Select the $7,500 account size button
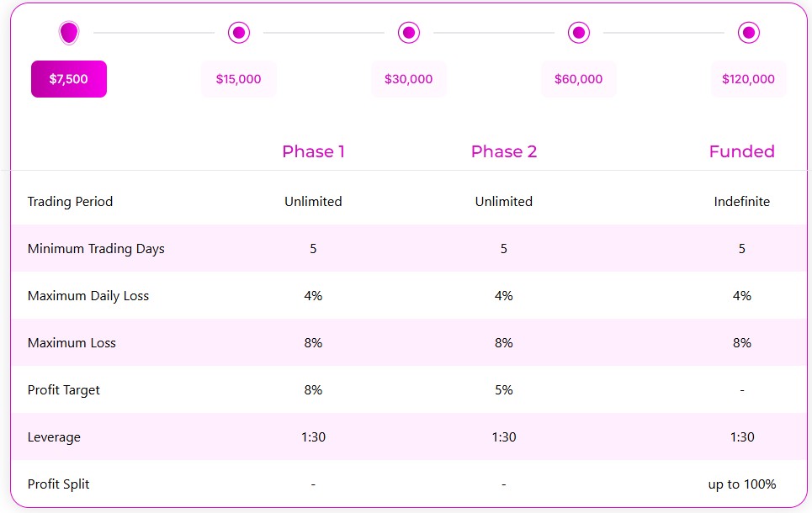The height and width of the screenshot is (513, 812). click(69, 79)
